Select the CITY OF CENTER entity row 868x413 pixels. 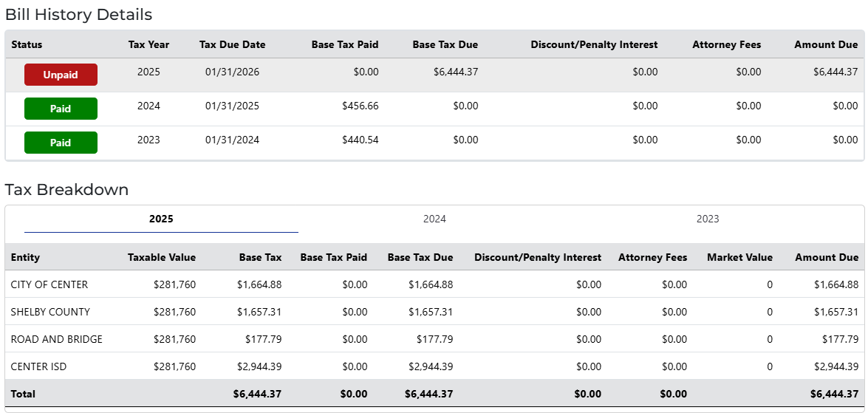point(49,284)
